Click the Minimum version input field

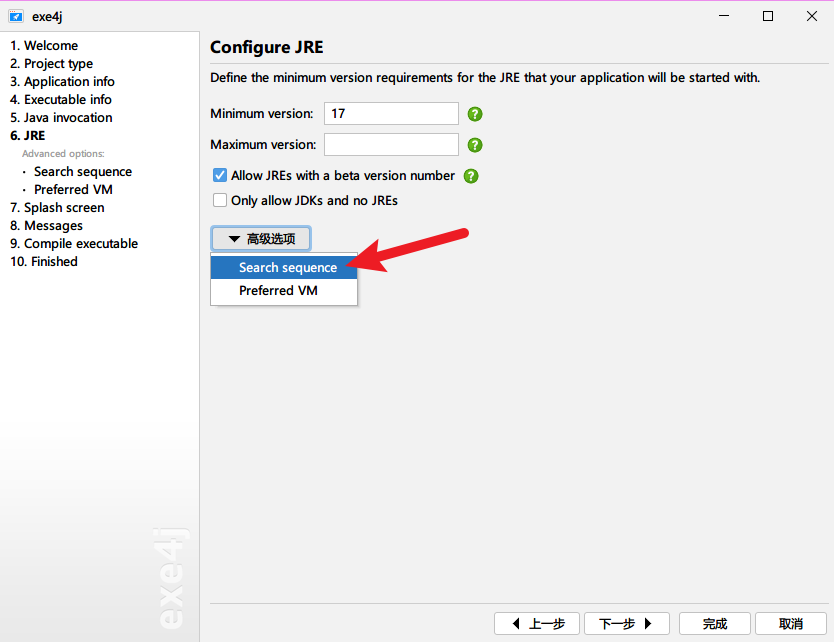390,114
